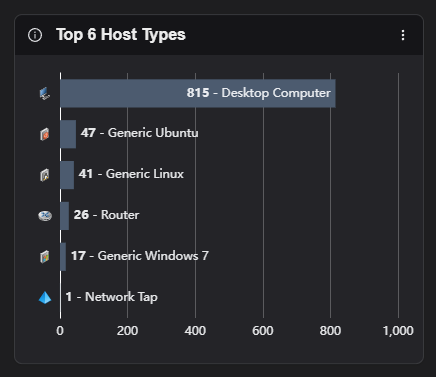
Task: Select the 815 Desktop Computer bar
Action: pyautogui.click(x=198, y=93)
